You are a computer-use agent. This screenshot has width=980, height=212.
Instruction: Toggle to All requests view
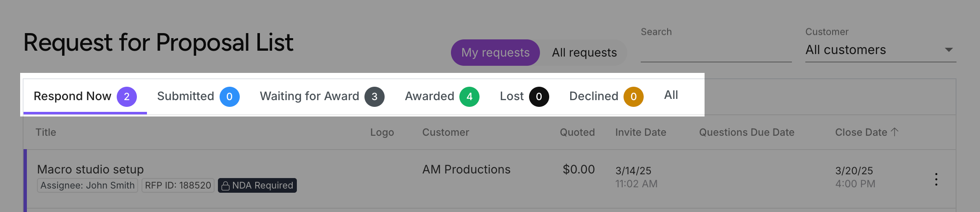[584, 52]
